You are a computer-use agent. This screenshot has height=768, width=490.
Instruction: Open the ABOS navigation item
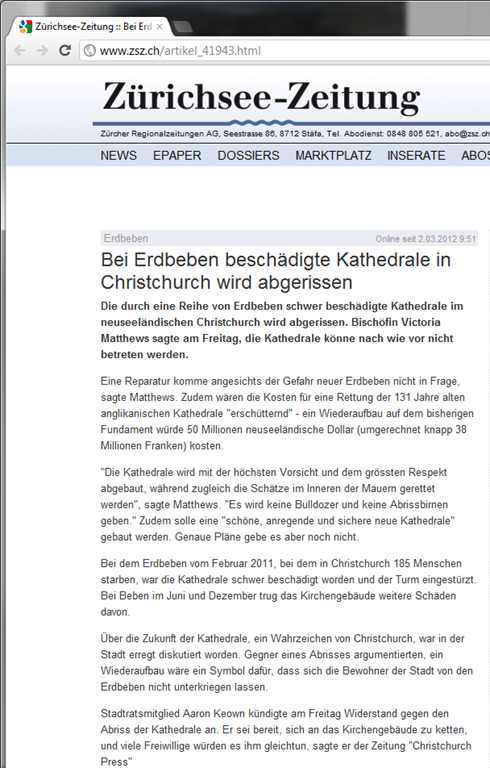click(x=475, y=155)
